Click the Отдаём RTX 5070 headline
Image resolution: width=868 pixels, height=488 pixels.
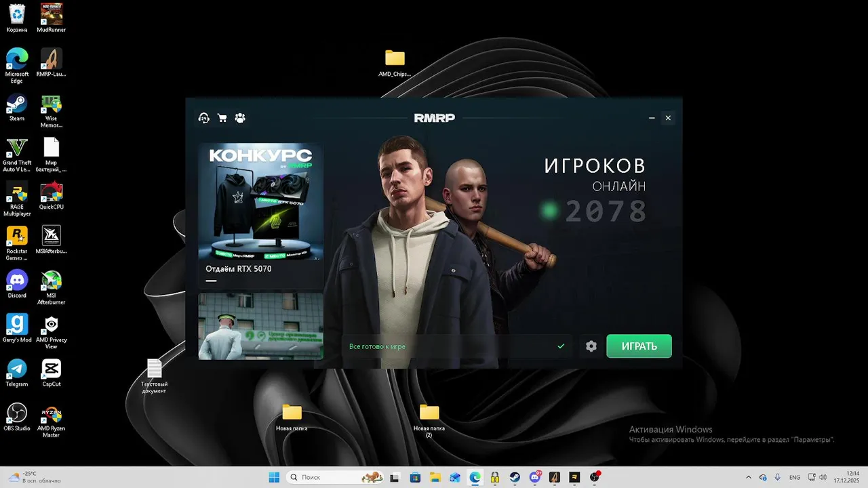click(x=238, y=269)
